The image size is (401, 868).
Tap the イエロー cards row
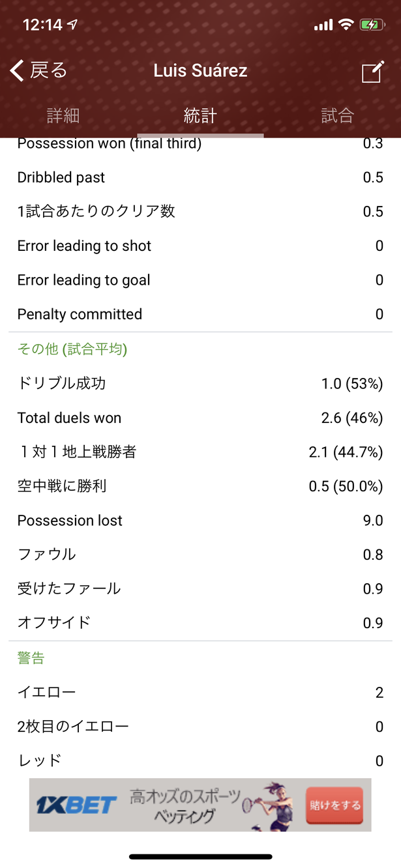pos(200,692)
